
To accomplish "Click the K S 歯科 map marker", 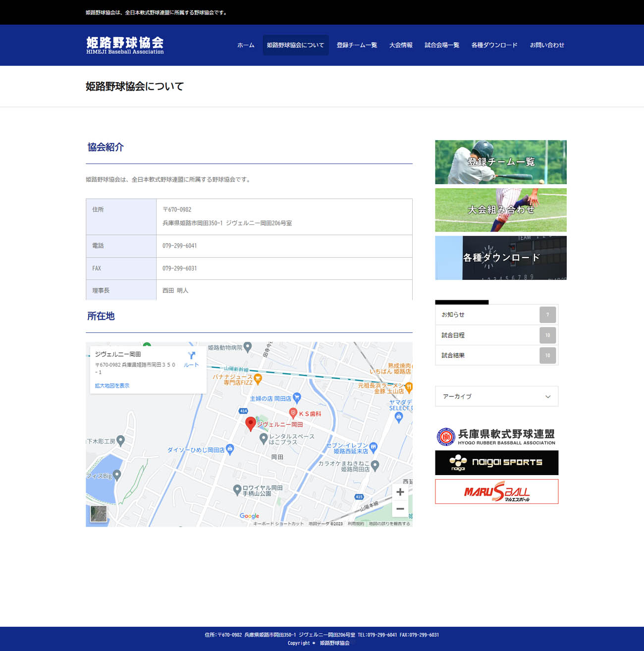I will pyautogui.click(x=293, y=413).
